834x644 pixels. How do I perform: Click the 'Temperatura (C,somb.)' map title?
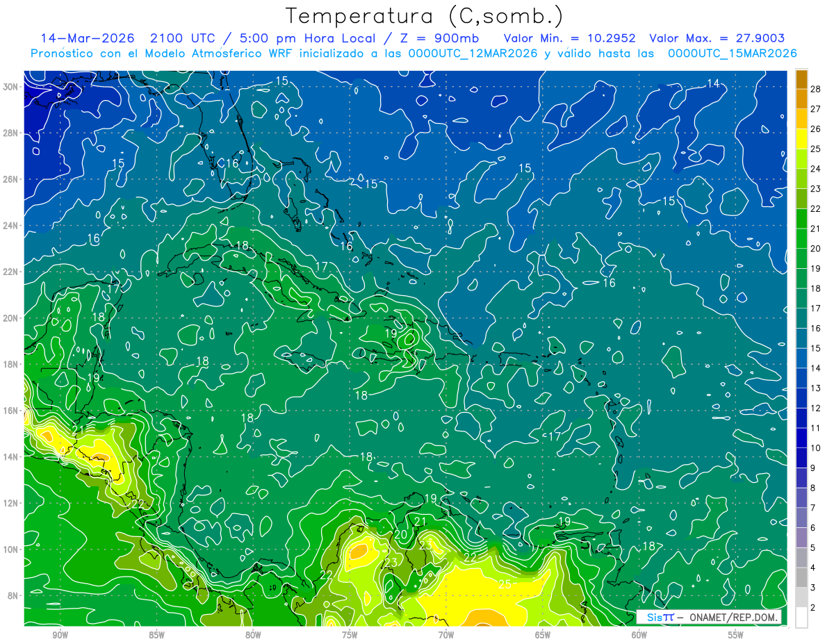[424, 16]
